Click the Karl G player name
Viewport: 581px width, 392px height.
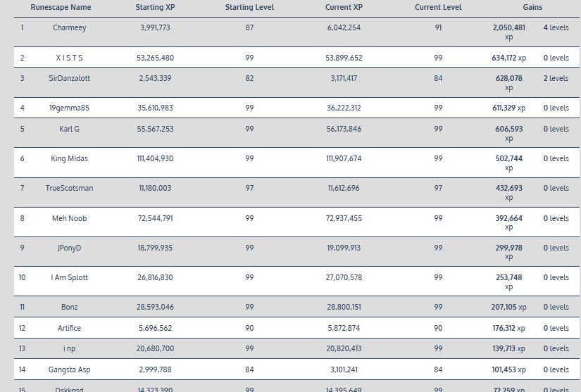pyautogui.click(x=69, y=129)
